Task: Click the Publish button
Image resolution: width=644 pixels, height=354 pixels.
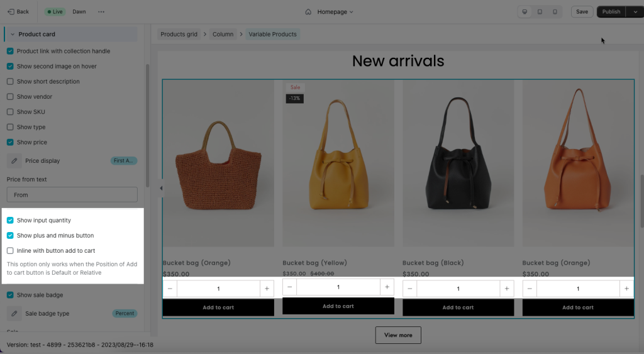Action: point(611,11)
